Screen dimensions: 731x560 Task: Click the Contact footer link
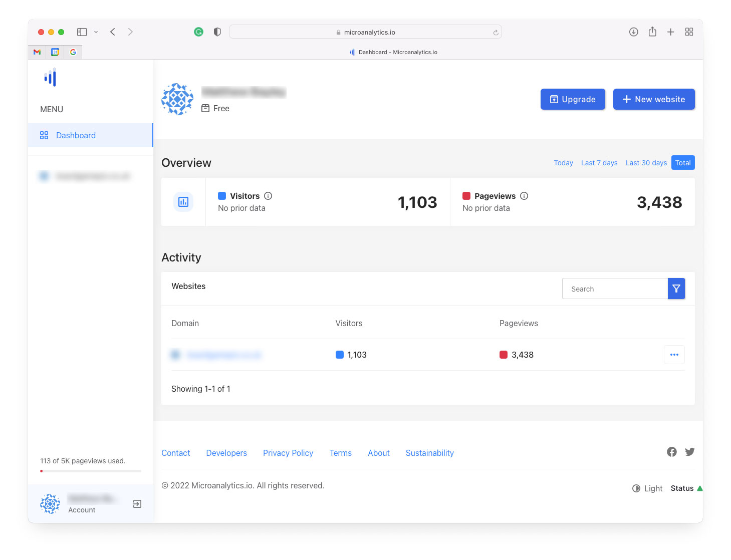coord(176,453)
